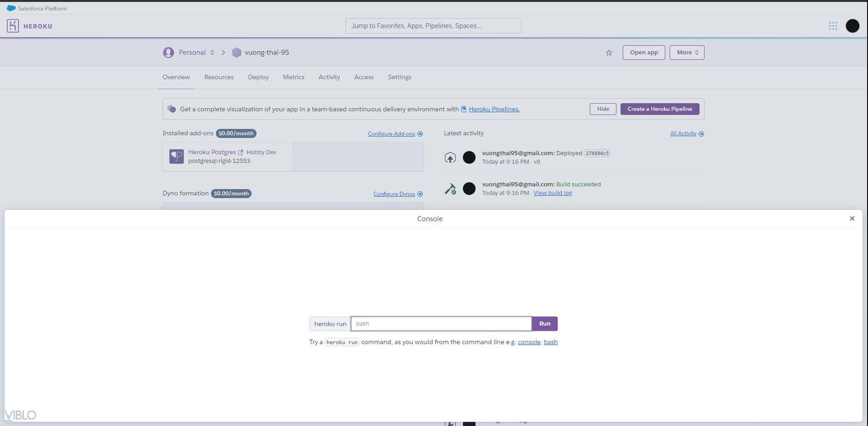Open the Configure Add-ons link
This screenshot has width=868, height=426.
click(x=391, y=134)
